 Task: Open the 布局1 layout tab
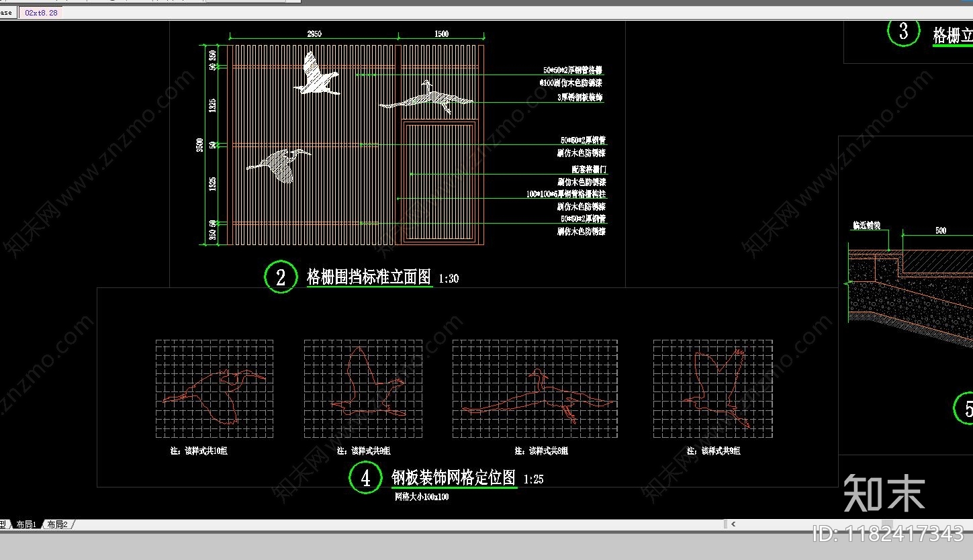(26, 524)
